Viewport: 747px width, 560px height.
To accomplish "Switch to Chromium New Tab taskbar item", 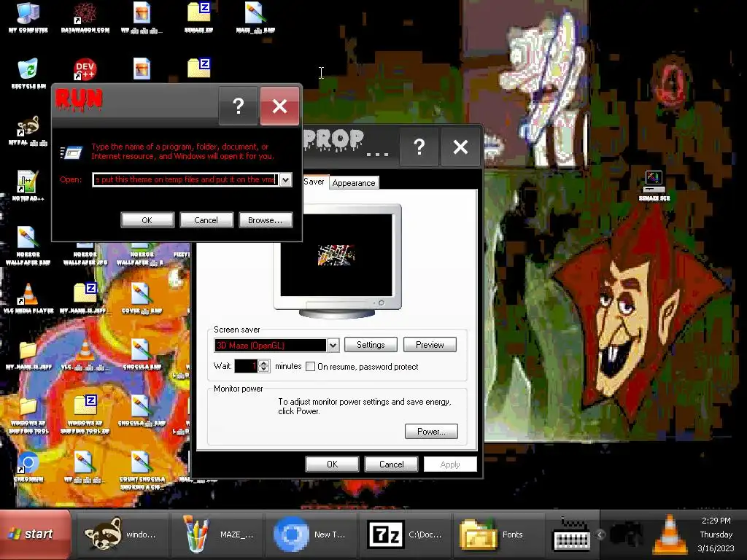I will 311,534.
